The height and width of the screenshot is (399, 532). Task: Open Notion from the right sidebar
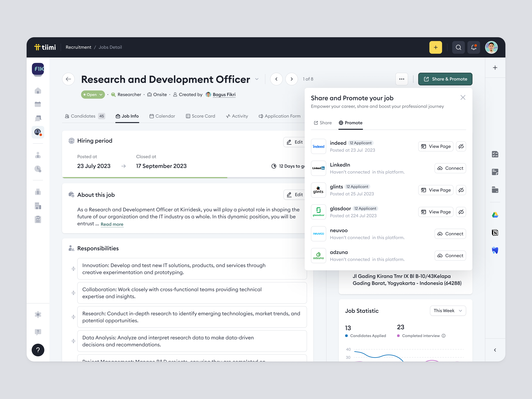pos(495,233)
